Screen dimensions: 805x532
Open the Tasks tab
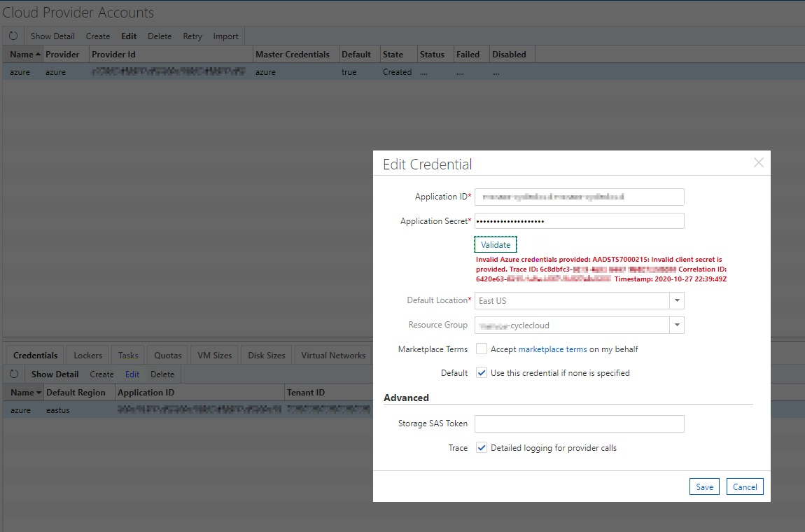pyautogui.click(x=128, y=356)
